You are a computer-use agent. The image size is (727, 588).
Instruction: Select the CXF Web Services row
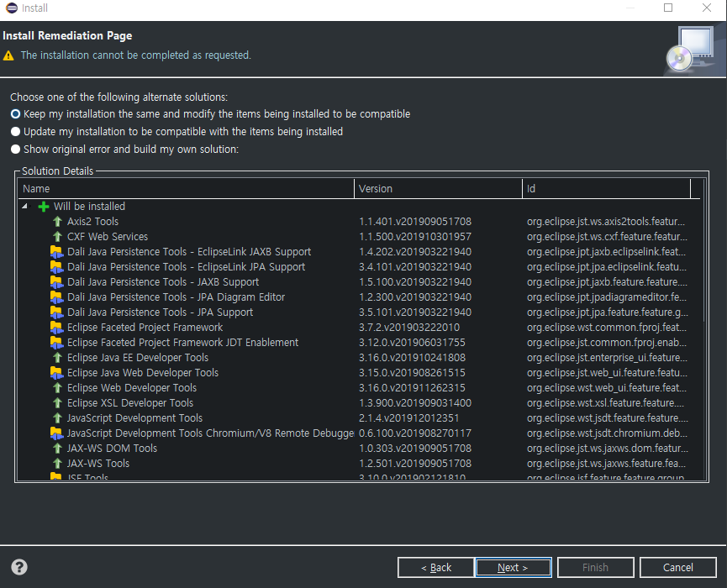[360, 237]
